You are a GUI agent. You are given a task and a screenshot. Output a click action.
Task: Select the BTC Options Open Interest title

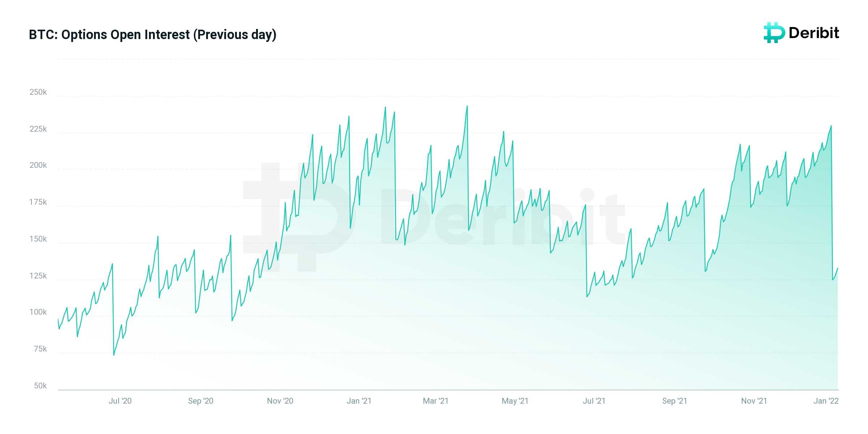pos(153,35)
